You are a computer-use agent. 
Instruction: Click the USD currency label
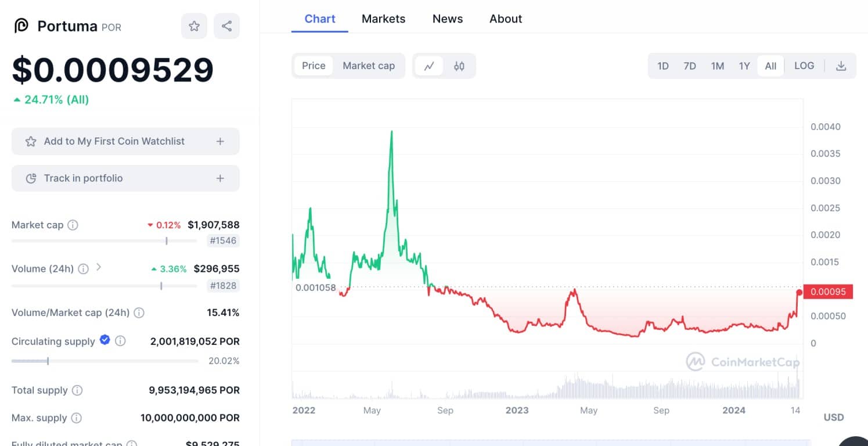834,418
